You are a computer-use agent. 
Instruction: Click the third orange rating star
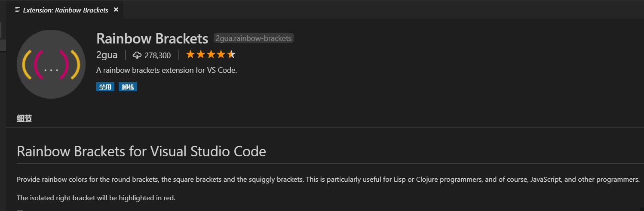pyautogui.click(x=211, y=55)
